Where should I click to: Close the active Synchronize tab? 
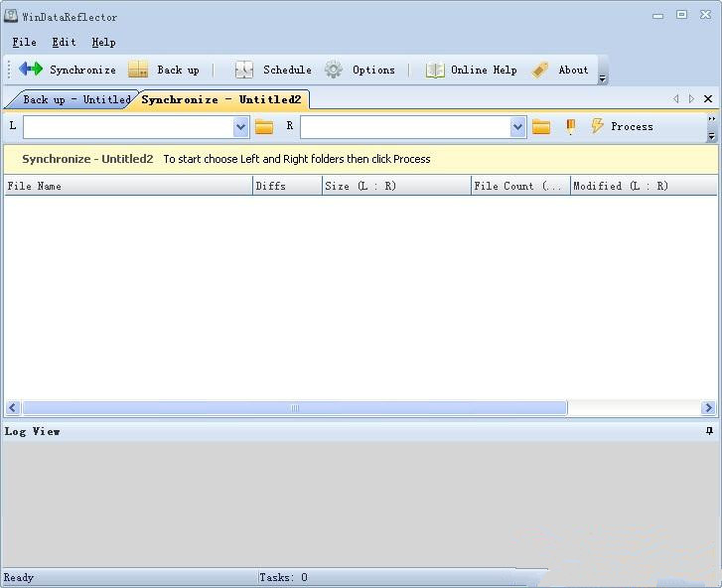[708, 99]
